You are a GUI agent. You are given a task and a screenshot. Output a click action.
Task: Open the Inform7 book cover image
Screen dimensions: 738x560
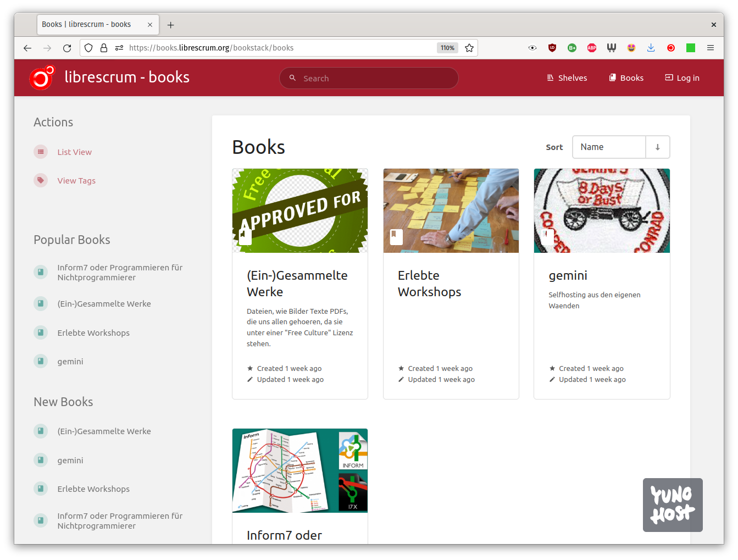tap(300, 471)
